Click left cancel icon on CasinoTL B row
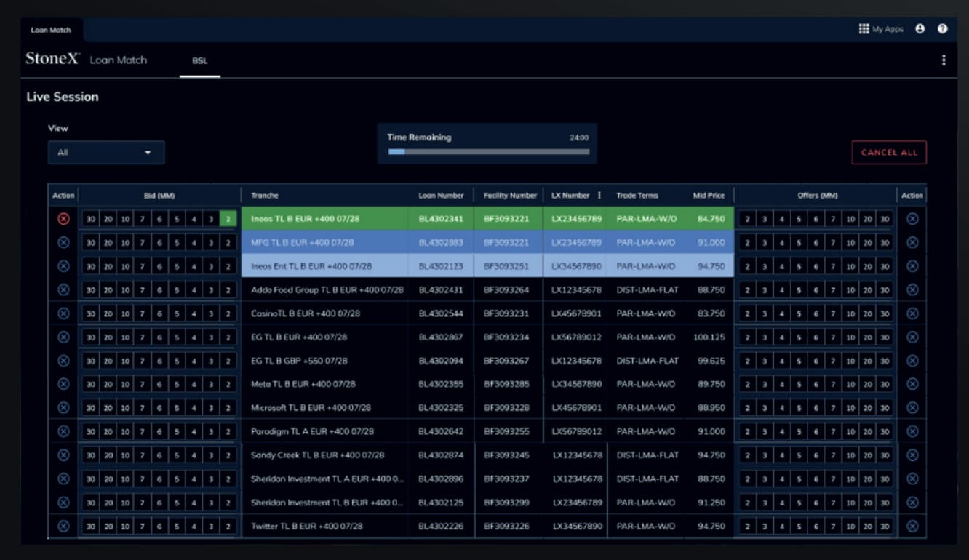Viewport: 969px width, 560px height. 63,313
